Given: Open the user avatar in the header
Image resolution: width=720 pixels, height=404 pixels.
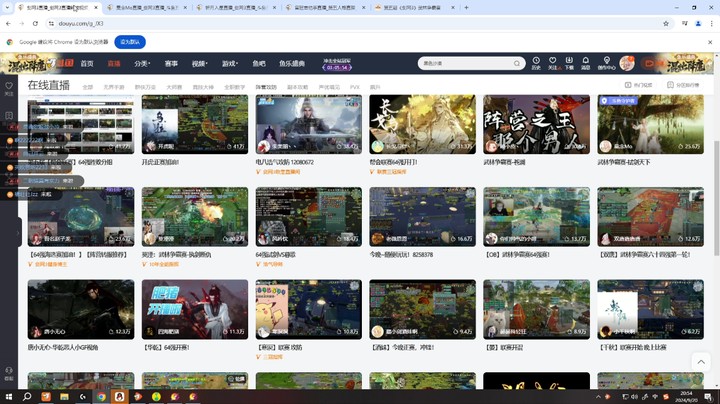Looking at the screenshot, I should [627, 63].
